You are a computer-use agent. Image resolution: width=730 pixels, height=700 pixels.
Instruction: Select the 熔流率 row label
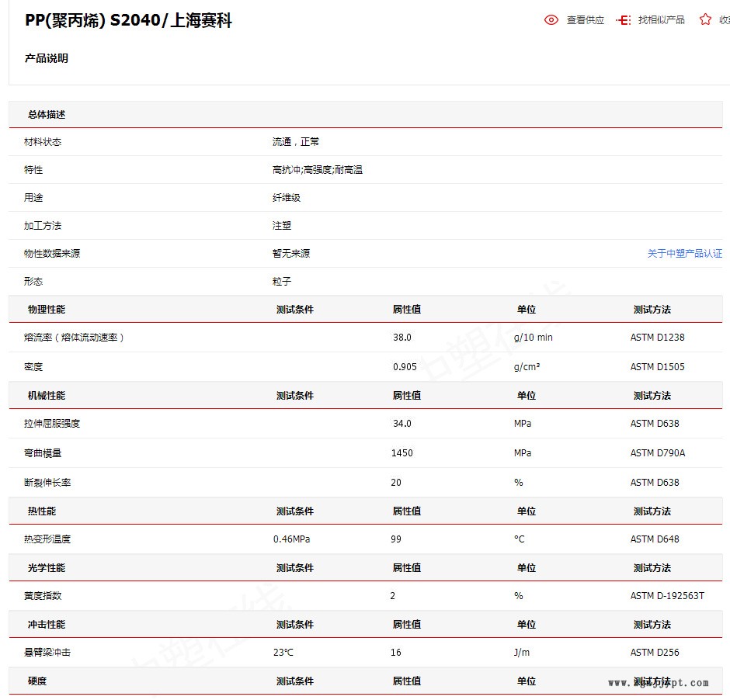pyautogui.click(x=74, y=338)
